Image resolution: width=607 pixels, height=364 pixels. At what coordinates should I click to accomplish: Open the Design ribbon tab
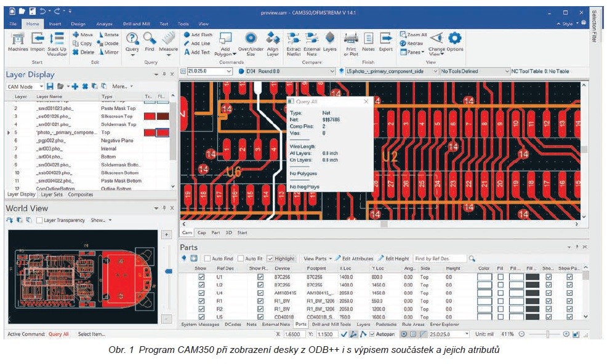point(78,24)
